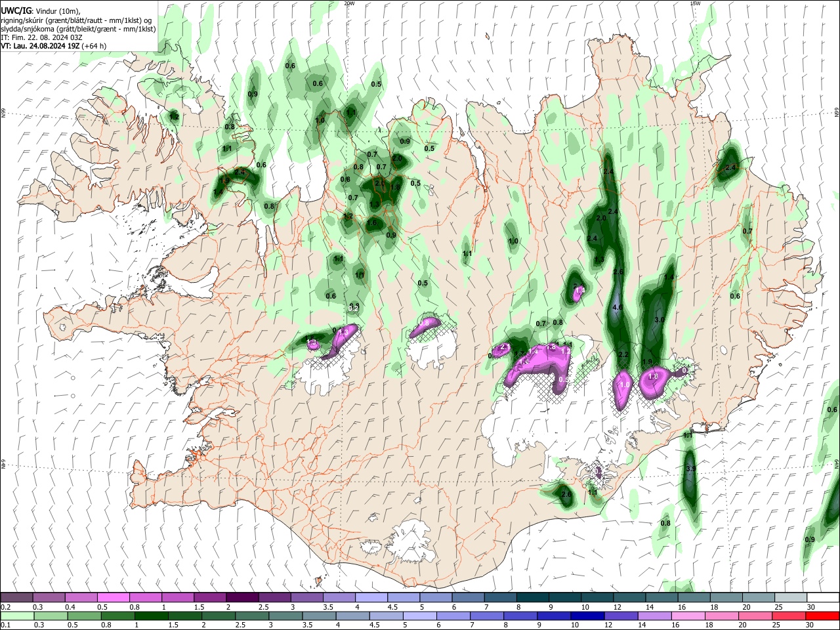Click the slate blue swatch between 6 and 7, upper legend

pyautogui.click(x=468, y=598)
